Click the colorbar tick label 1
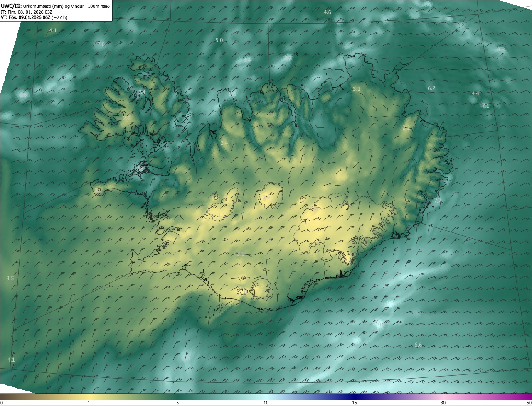The height and width of the screenshot is (406, 532). pyautogui.click(x=89, y=403)
